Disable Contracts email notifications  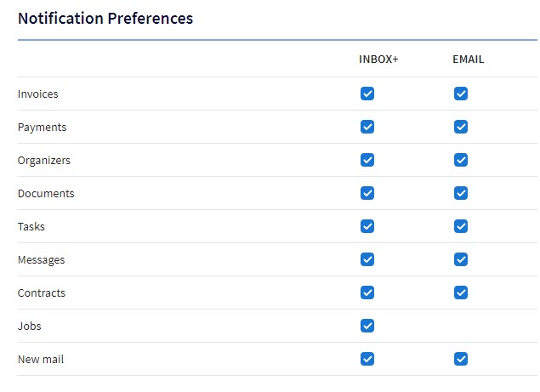click(461, 293)
